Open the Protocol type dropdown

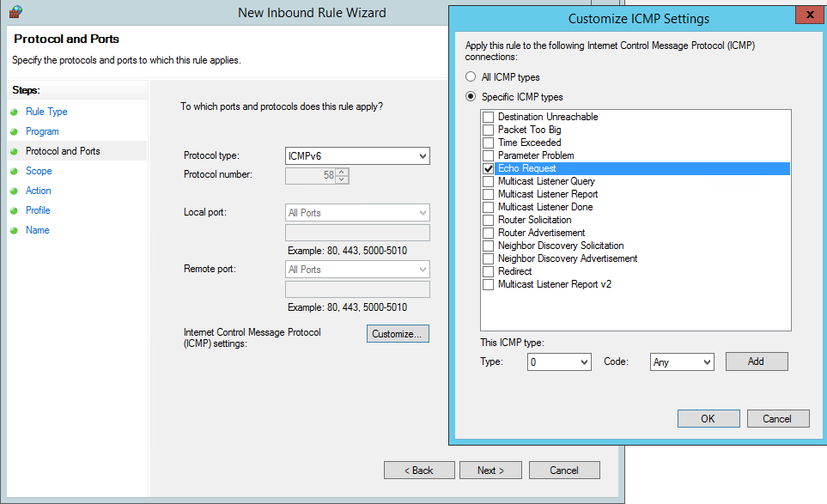[x=357, y=156]
